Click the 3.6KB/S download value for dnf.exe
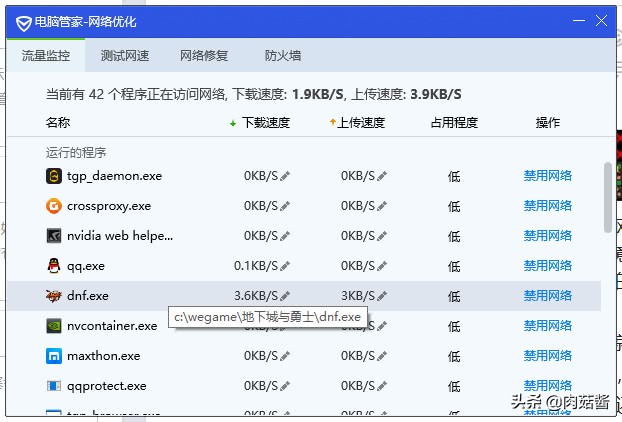This screenshot has width=622, height=422. coord(256,296)
